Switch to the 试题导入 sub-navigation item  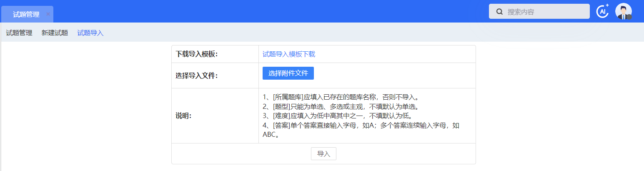click(x=90, y=33)
